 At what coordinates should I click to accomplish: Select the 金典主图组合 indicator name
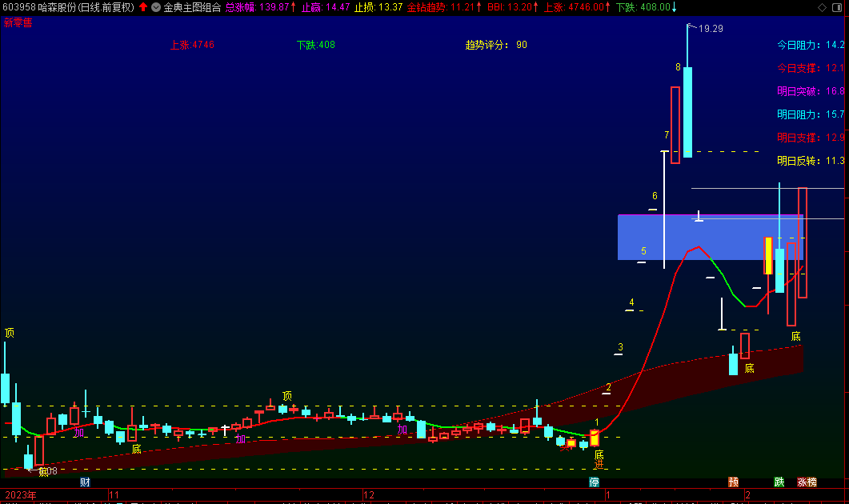coord(192,7)
